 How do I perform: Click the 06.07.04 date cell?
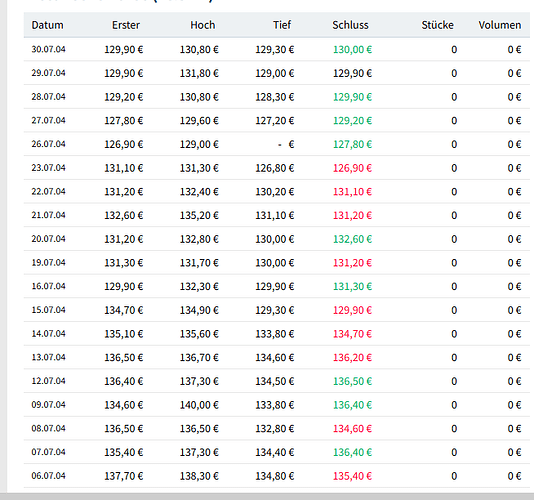coord(48,475)
